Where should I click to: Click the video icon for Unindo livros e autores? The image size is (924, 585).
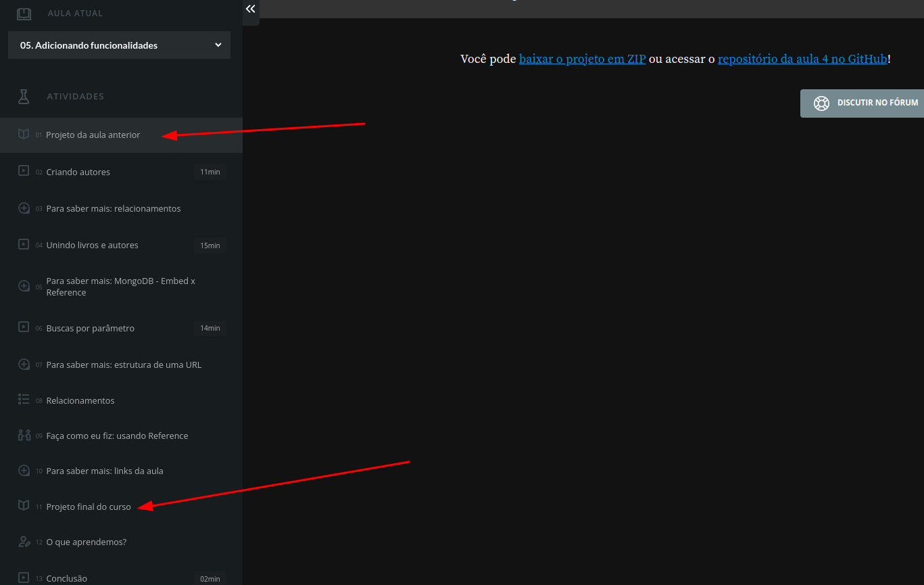(24, 244)
